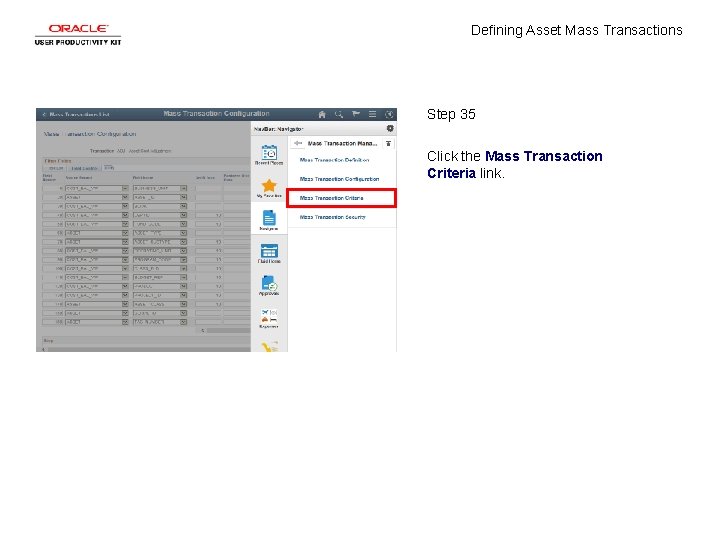Click the Mass Transaction Criteria link

coord(332,198)
